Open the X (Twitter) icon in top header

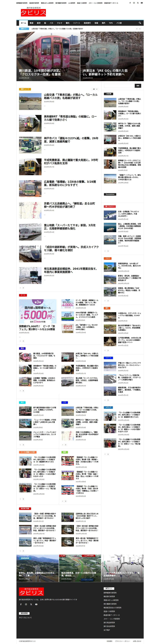point(138,3)
